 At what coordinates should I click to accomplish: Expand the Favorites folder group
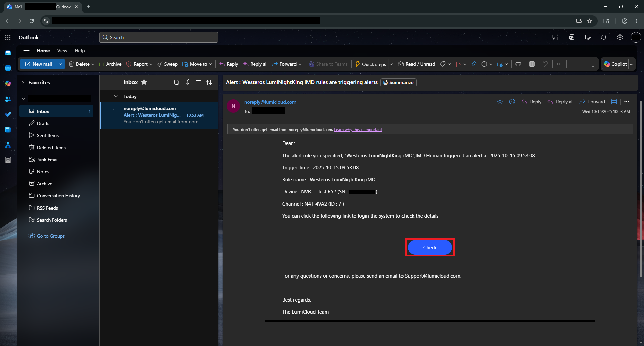pyautogui.click(x=23, y=83)
